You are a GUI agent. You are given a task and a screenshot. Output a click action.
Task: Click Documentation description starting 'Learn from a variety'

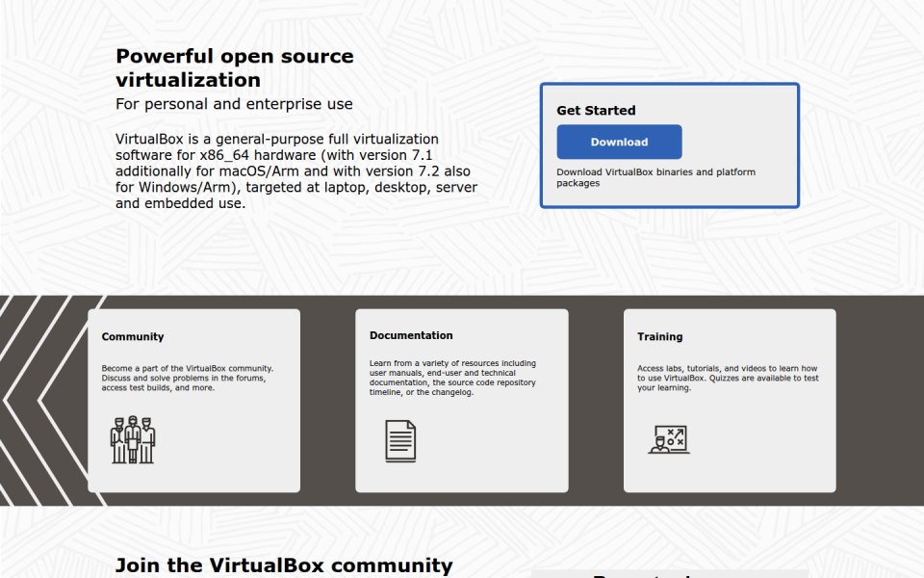click(452, 378)
